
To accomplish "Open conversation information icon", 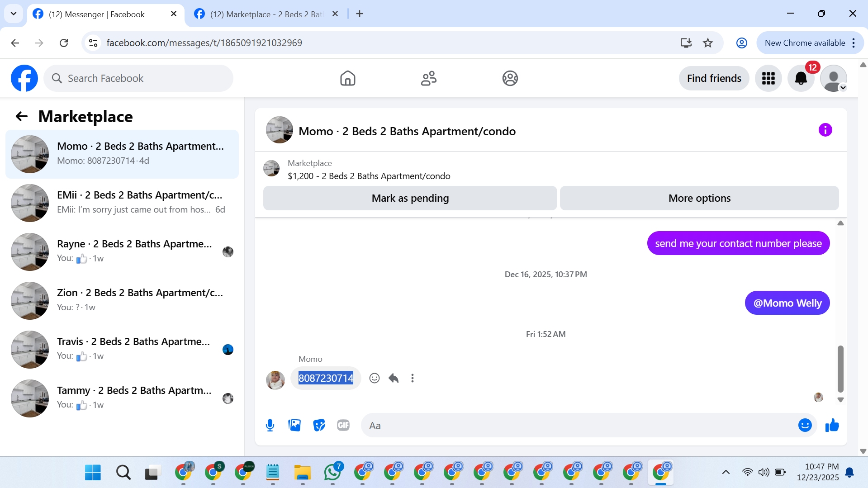I will pos(825,130).
